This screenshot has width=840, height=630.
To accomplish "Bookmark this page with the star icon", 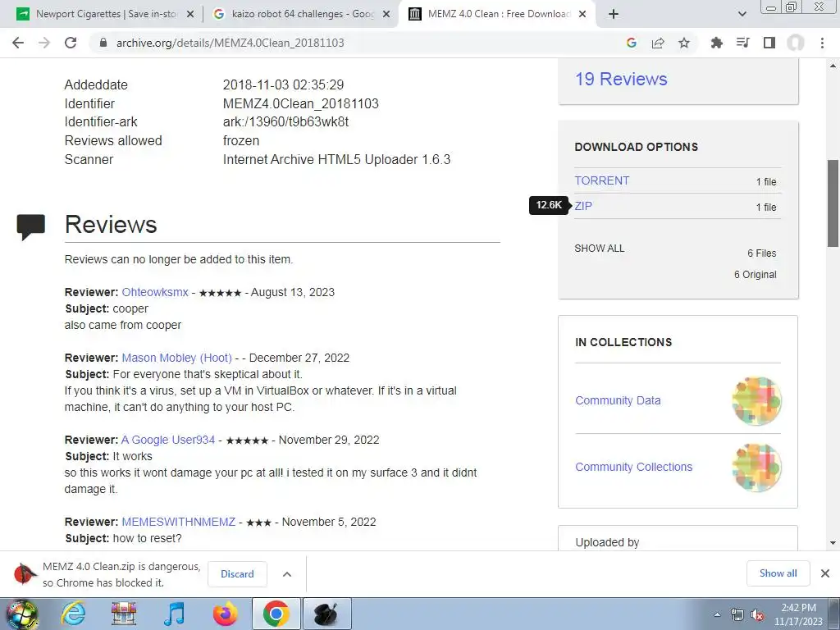I will 684,43.
